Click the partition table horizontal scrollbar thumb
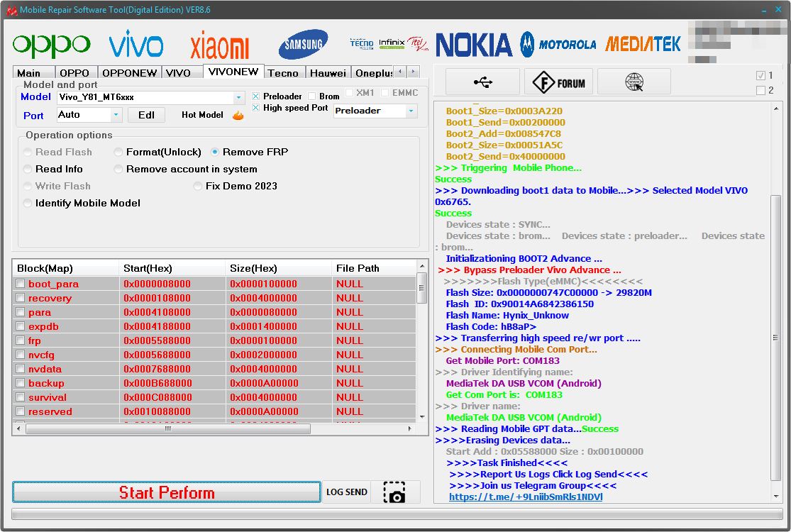The width and height of the screenshot is (791, 532). 168,428
